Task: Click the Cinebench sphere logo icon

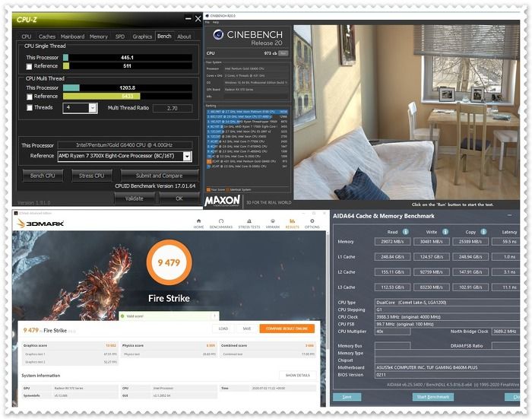Action: click(218, 34)
